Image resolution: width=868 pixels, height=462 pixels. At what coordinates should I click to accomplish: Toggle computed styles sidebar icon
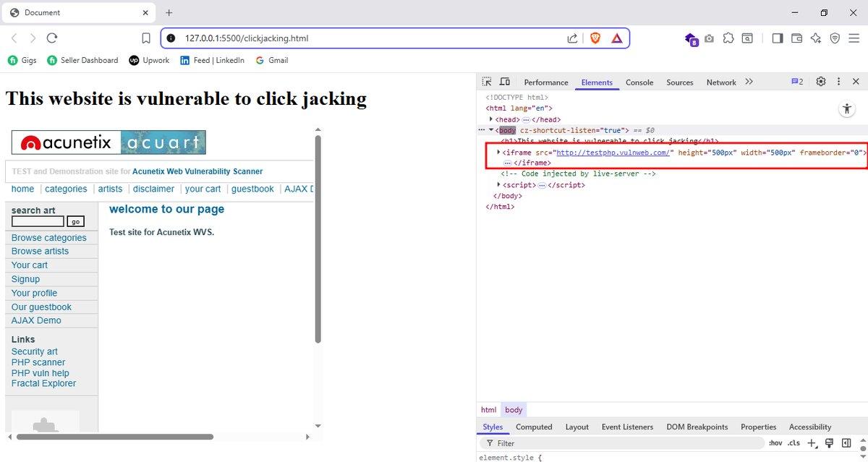click(846, 443)
